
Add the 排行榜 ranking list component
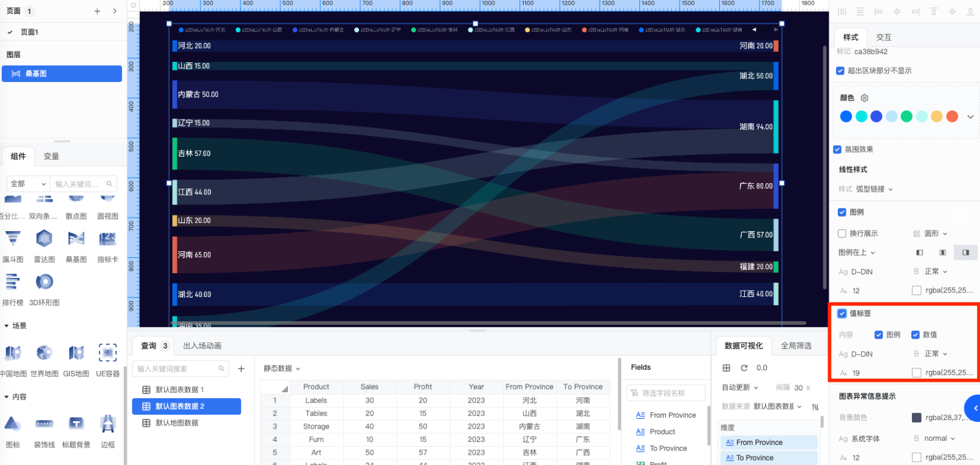(x=13, y=289)
